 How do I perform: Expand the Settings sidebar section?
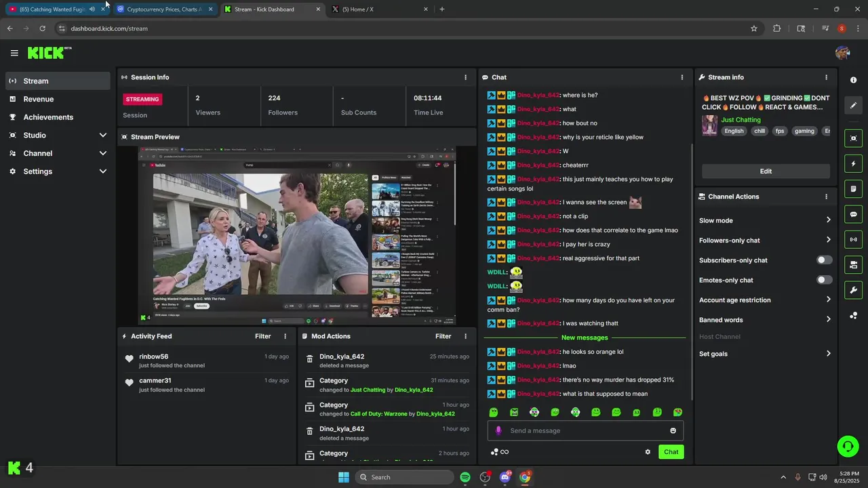pyautogui.click(x=58, y=171)
